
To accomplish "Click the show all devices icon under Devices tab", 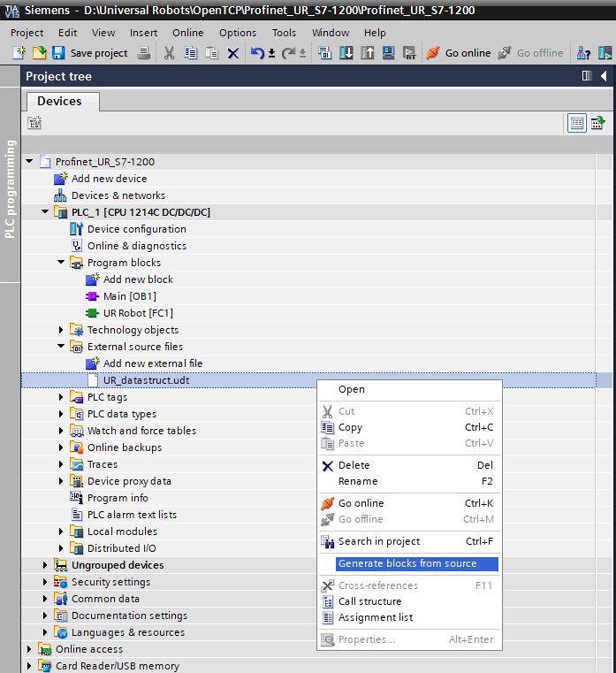I will point(34,123).
